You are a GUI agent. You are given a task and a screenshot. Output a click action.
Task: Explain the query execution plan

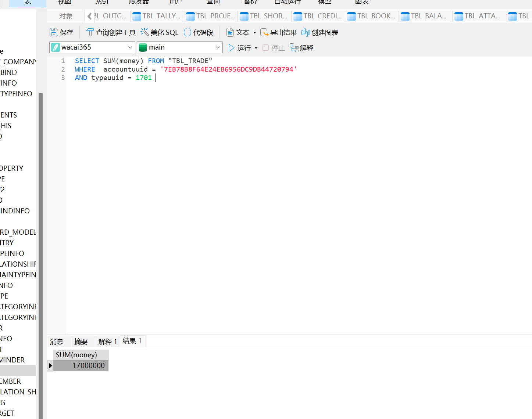(x=301, y=47)
